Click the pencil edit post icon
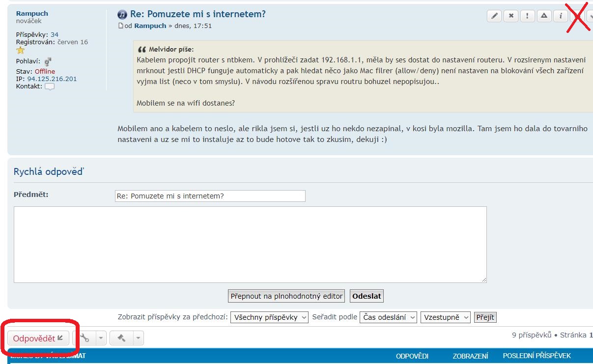This screenshot has height=364, width=593. tap(494, 16)
